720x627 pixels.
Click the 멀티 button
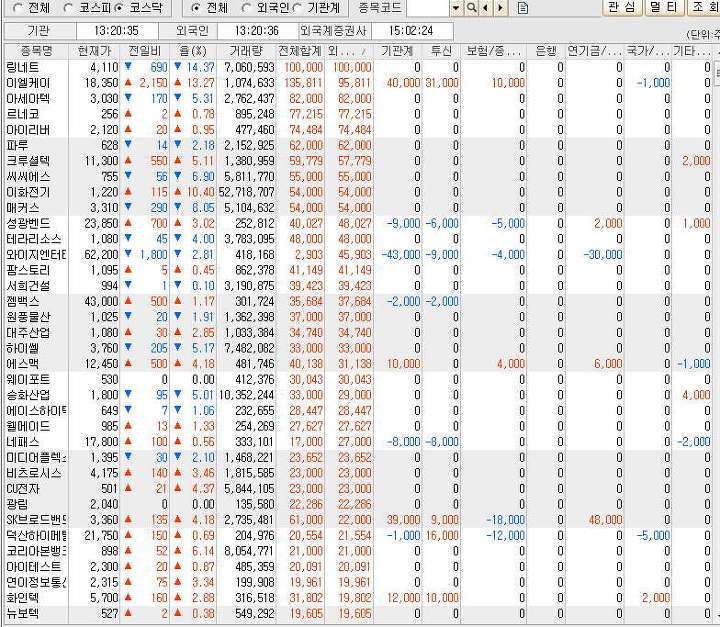click(664, 7)
